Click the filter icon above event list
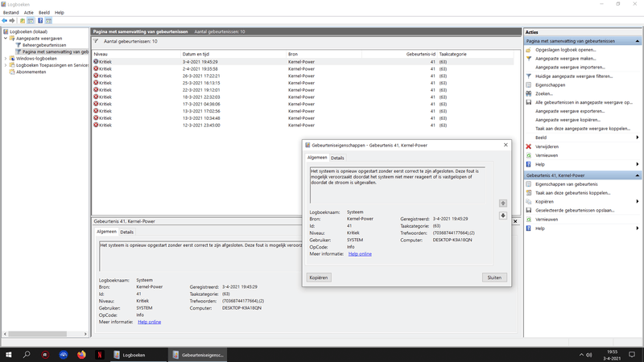This screenshot has width=644, height=362. point(96,41)
